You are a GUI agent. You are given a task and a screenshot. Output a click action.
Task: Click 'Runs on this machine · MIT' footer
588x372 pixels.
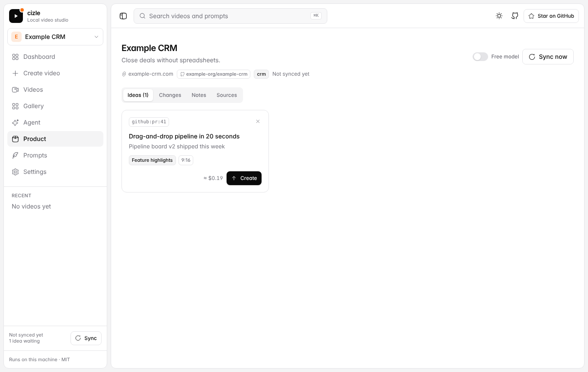click(39, 359)
